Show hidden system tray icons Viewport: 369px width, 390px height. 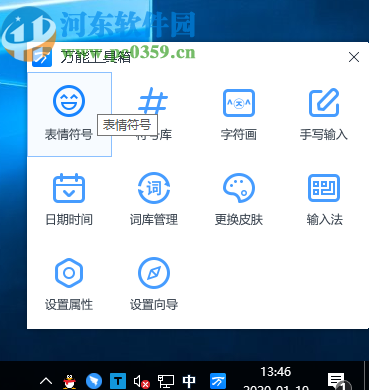click(46, 381)
